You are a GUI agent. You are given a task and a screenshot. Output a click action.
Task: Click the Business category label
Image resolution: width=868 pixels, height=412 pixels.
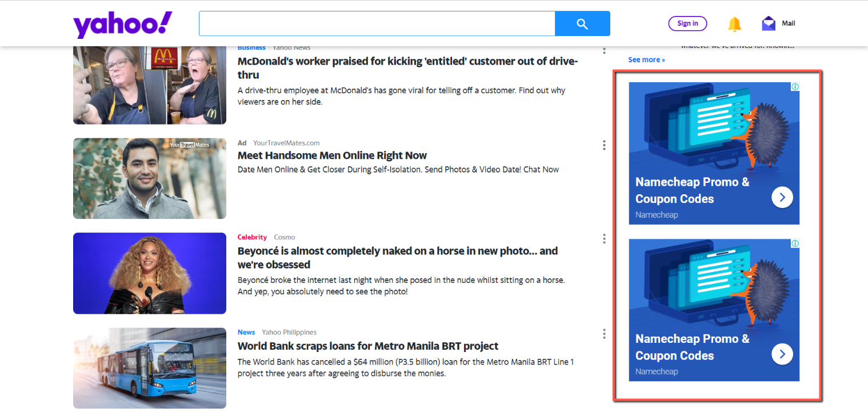[251, 48]
